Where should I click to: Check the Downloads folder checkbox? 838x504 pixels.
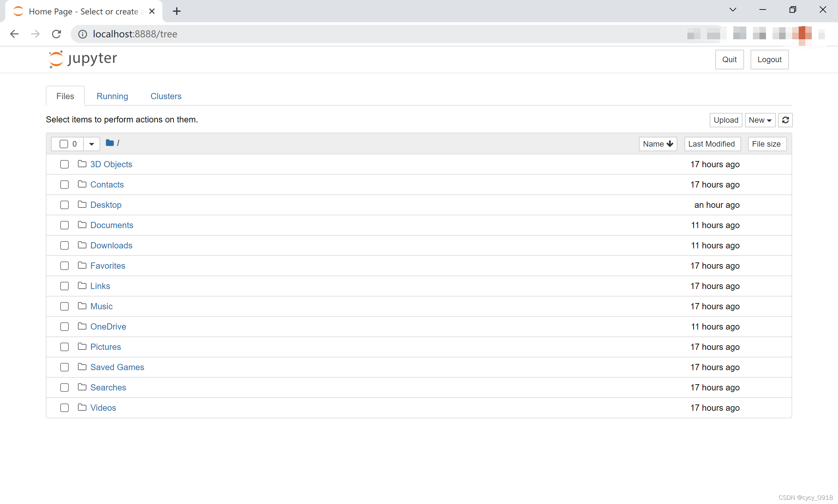coord(64,245)
